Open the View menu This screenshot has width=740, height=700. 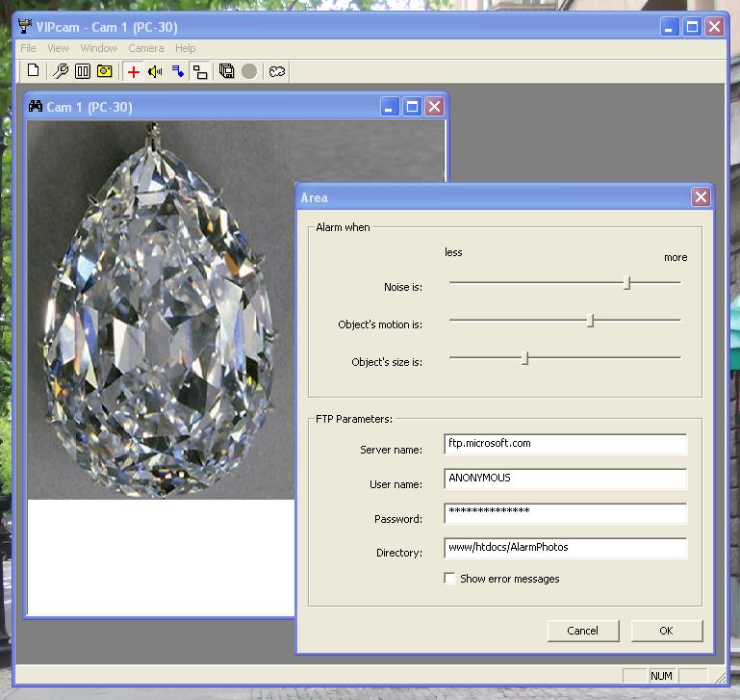click(x=58, y=48)
